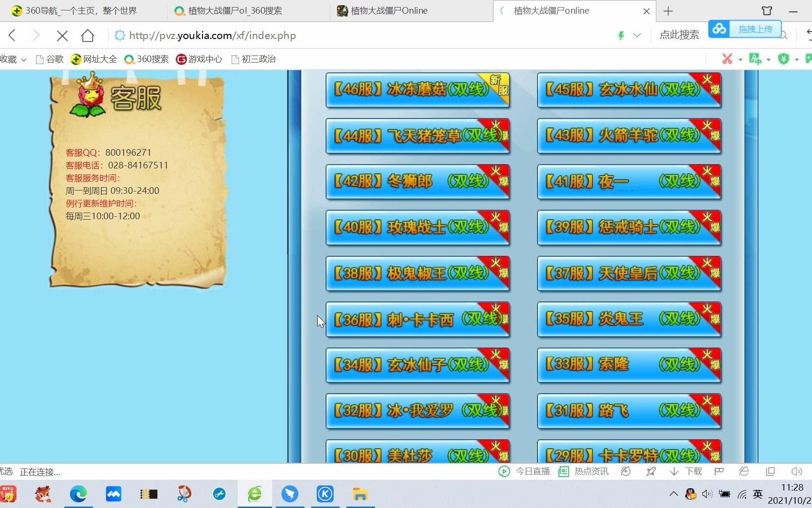This screenshot has height=508, width=812.
Task: Open the snipping scissors app in taskbar
Action: 184,494
